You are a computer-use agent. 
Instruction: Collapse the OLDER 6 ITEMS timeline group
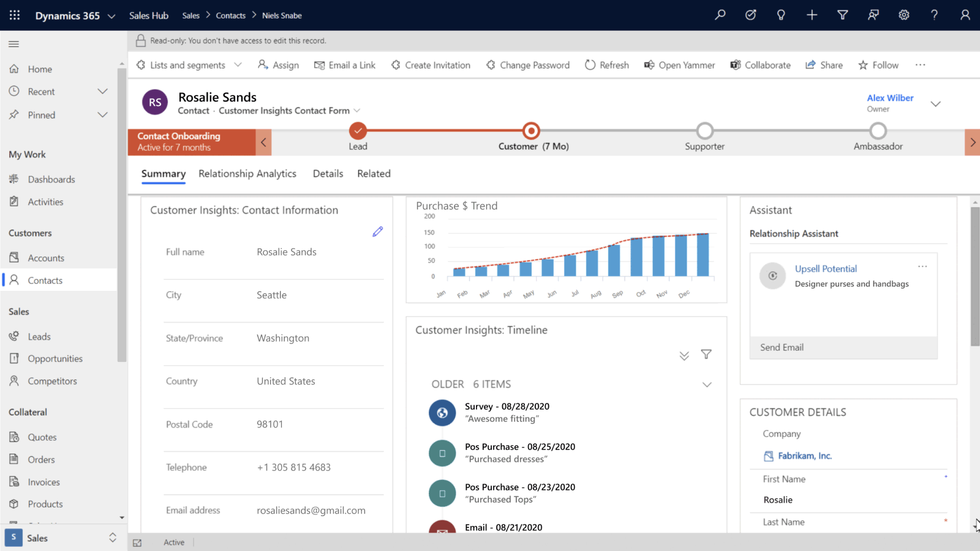click(x=707, y=384)
